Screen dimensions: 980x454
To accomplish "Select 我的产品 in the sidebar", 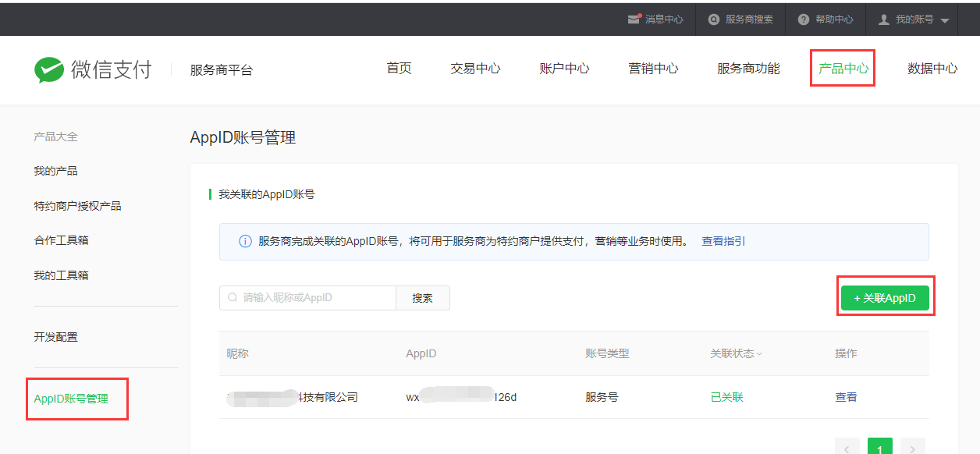I will coord(55,171).
